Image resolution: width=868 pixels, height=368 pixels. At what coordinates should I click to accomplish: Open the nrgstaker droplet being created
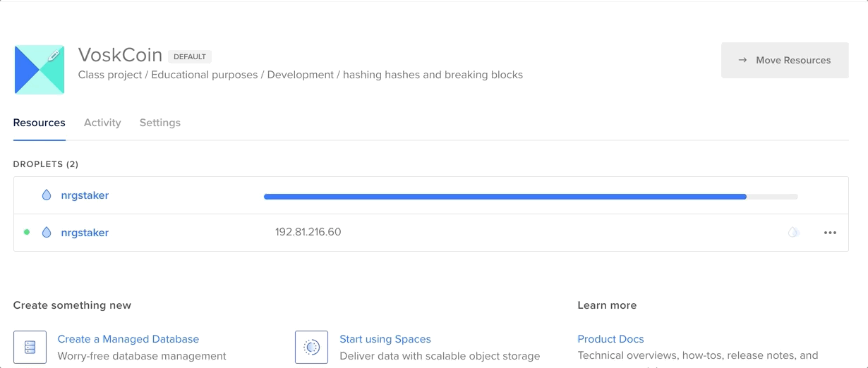click(85, 195)
